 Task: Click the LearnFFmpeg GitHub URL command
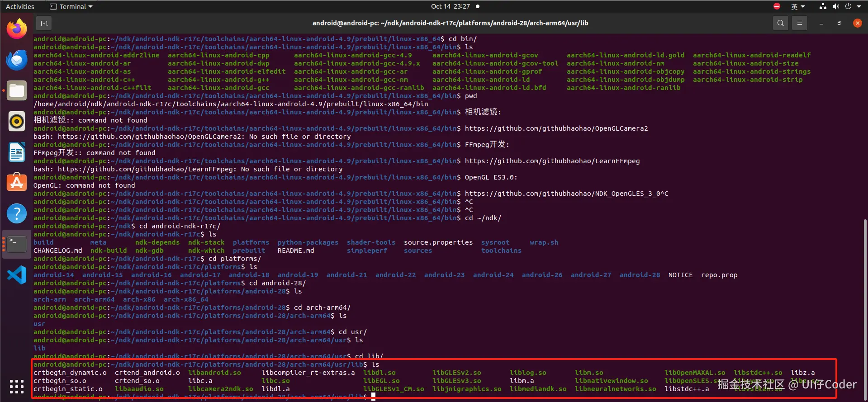pyautogui.click(x=552, y=161)
